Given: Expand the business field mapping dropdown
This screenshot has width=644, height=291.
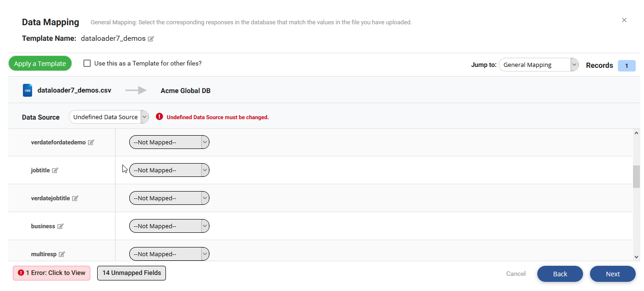Looking at the screenshot, I should [169, 226].
